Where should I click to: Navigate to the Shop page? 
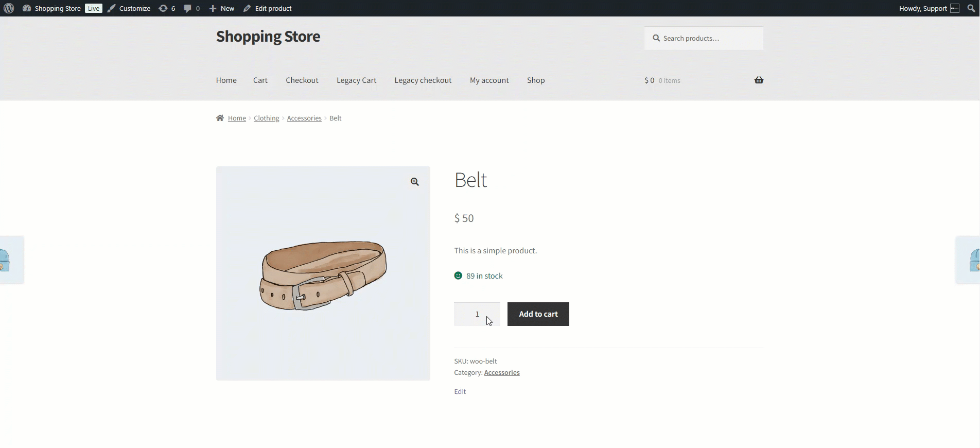click(x=536, y=80)
